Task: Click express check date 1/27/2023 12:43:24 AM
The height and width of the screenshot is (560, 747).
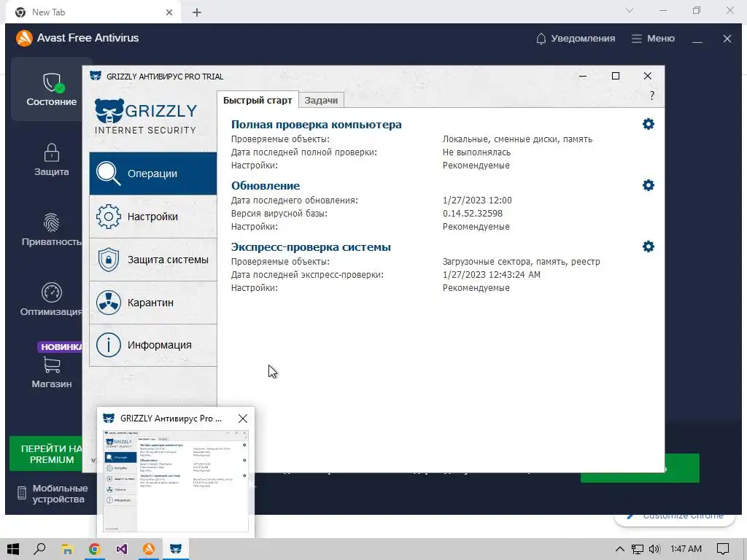Action: [491, 275]
